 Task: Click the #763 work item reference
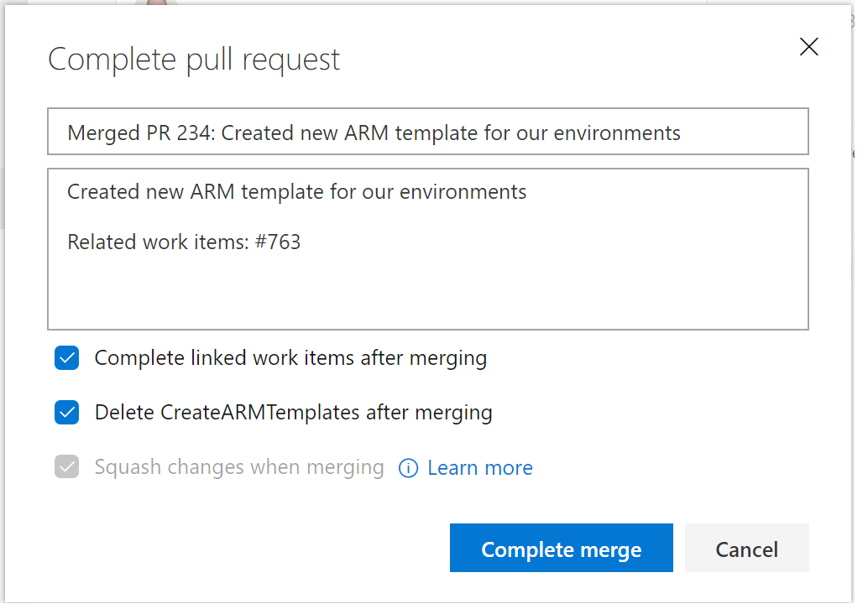pos(278,243)
